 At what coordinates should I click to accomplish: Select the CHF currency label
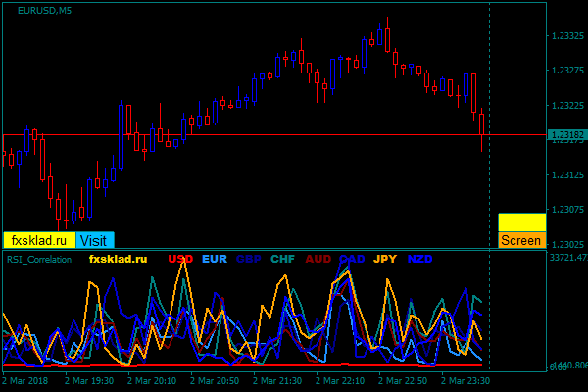coord(283,259)
